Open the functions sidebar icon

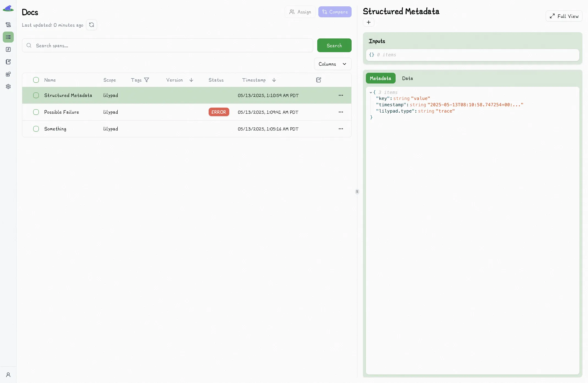(x=8, y=49)
